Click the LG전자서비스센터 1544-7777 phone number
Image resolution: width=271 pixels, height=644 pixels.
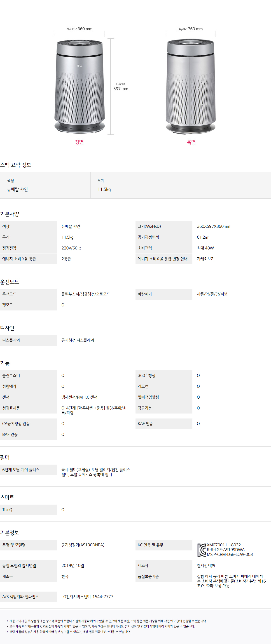pos(87,597)
